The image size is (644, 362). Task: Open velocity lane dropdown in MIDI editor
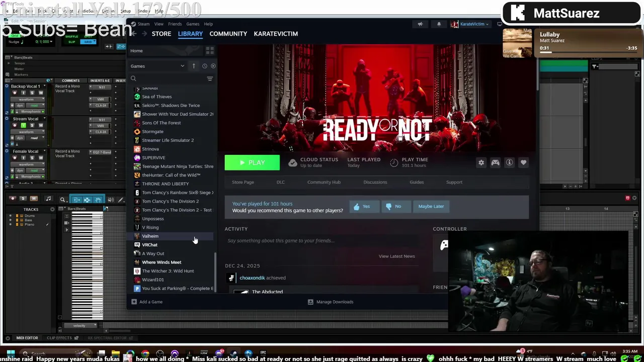pos(79,326)
